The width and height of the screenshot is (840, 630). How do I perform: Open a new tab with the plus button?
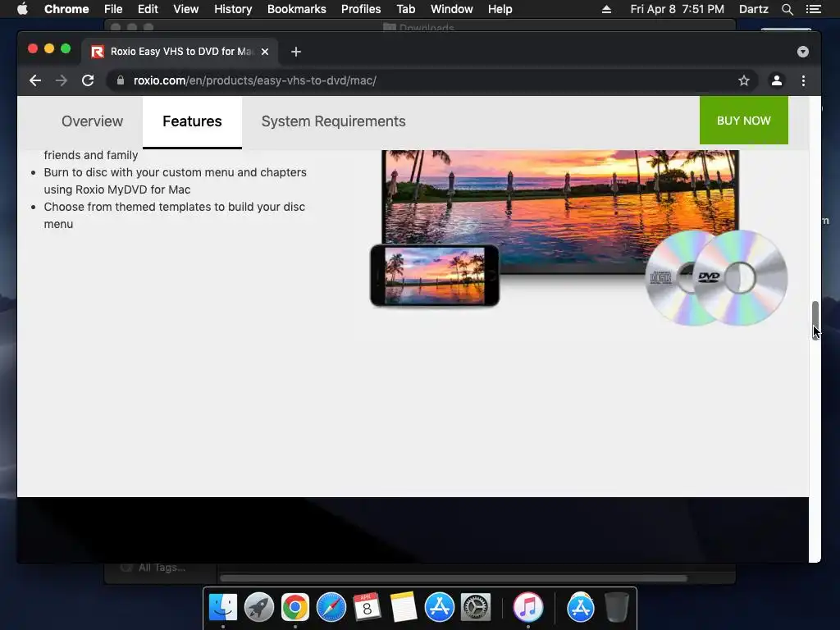[x=295, y=52]
